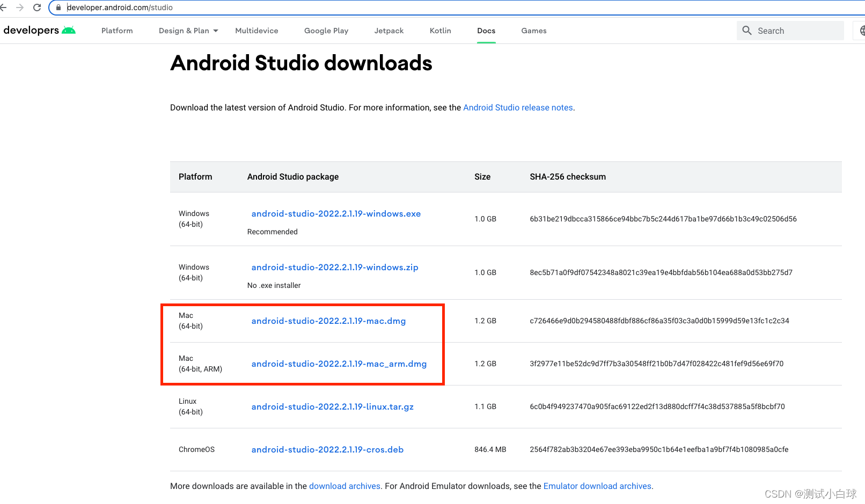The width and height of the screenshot is (865, 504).
Task: Open the Platform nav item
Action: [x=117, y=31]
